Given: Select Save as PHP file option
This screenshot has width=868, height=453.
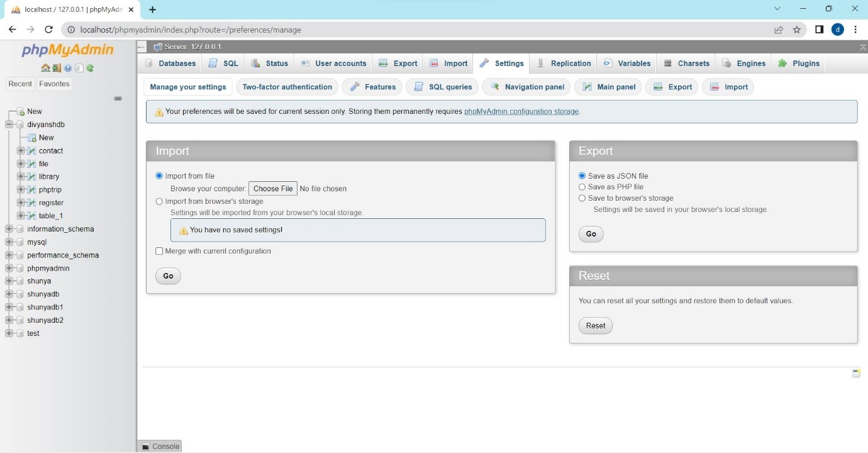Looking at the screenshot, I should pos(582,187).
